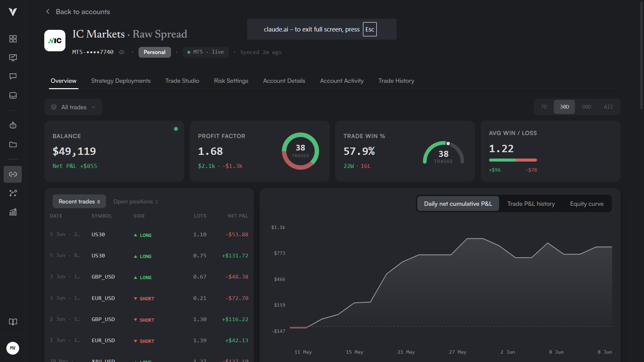
Task: Click the MT5 live status badge
Action: 206,52
